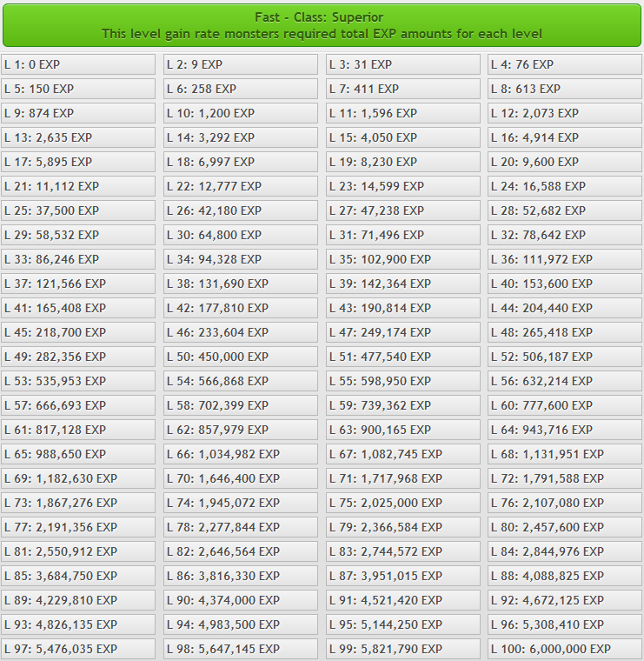Click on 'L 25: 37,500 EXP'
This screenshot has height=661, width=644.
(78, 210)
